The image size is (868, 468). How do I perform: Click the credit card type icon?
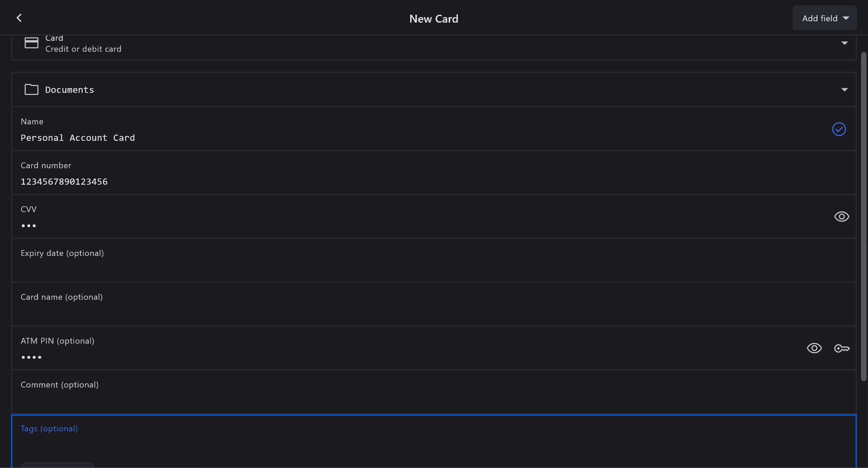[x=32, y=43]
